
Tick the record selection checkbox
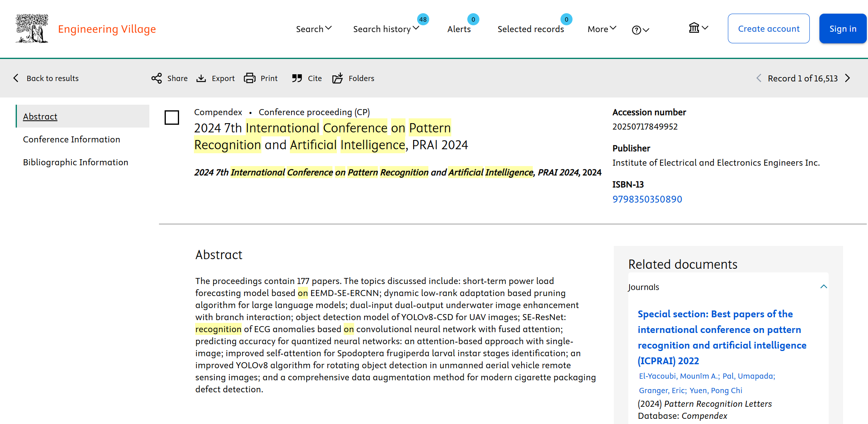click(172, 118)
